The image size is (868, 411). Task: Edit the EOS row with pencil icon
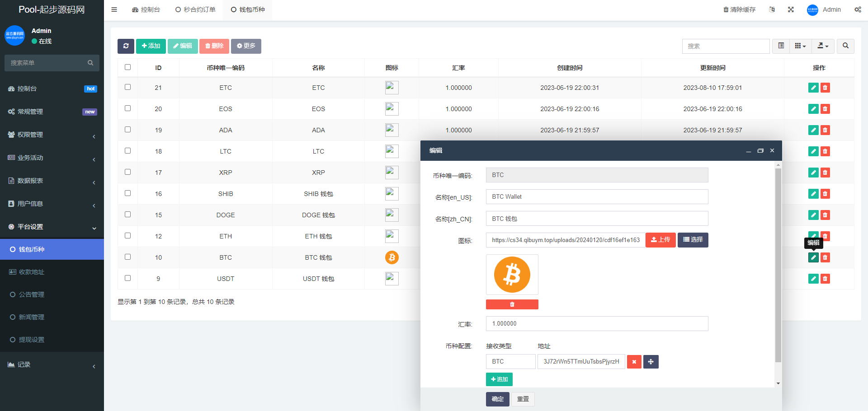(813, 109)
